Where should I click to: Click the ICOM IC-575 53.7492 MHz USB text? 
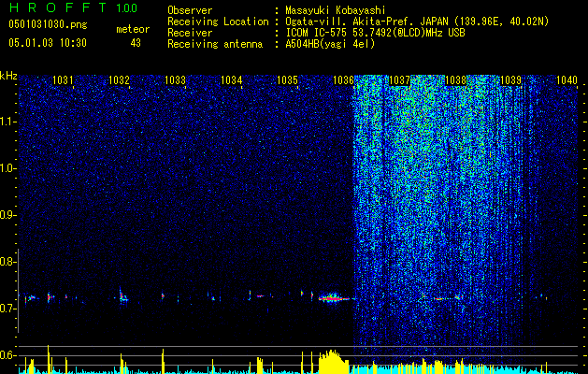[x=375, y=33]
